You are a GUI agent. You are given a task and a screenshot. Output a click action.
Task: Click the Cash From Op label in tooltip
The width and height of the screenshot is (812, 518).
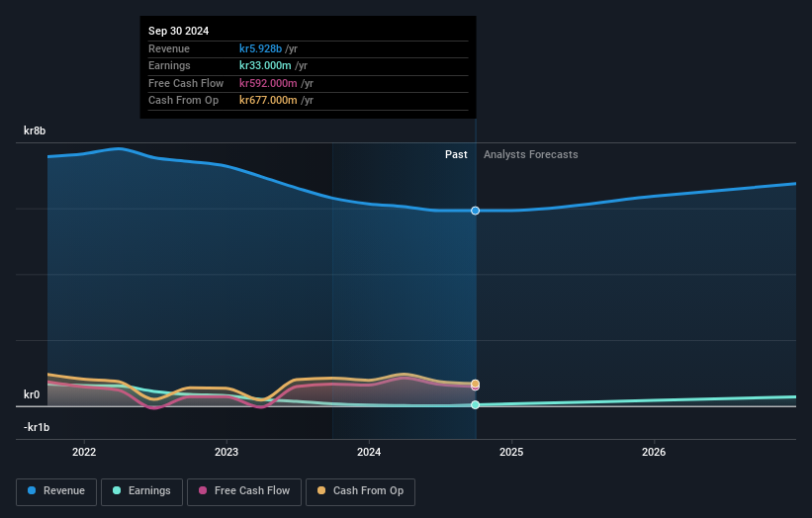point(183,101)
